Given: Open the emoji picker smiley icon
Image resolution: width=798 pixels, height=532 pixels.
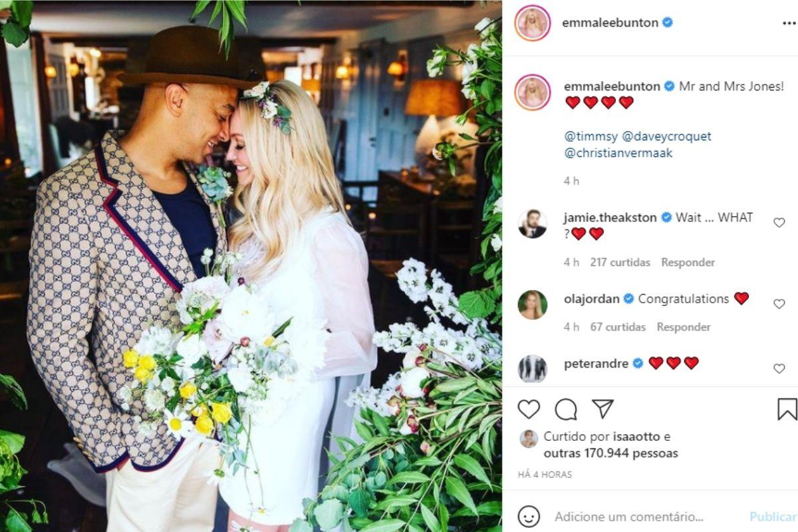Looking at the screenshot, I should coord(529,516).
